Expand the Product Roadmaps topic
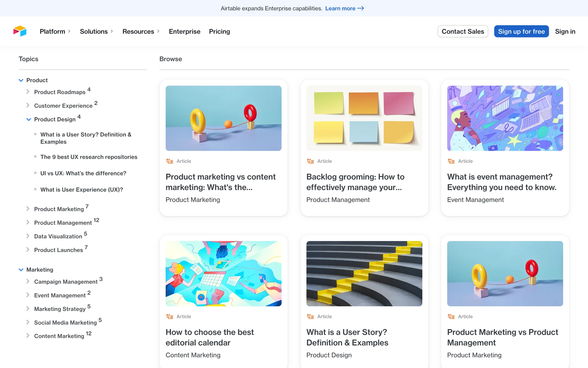This screenshot has width=588, height=368. (x=28, y=92)
